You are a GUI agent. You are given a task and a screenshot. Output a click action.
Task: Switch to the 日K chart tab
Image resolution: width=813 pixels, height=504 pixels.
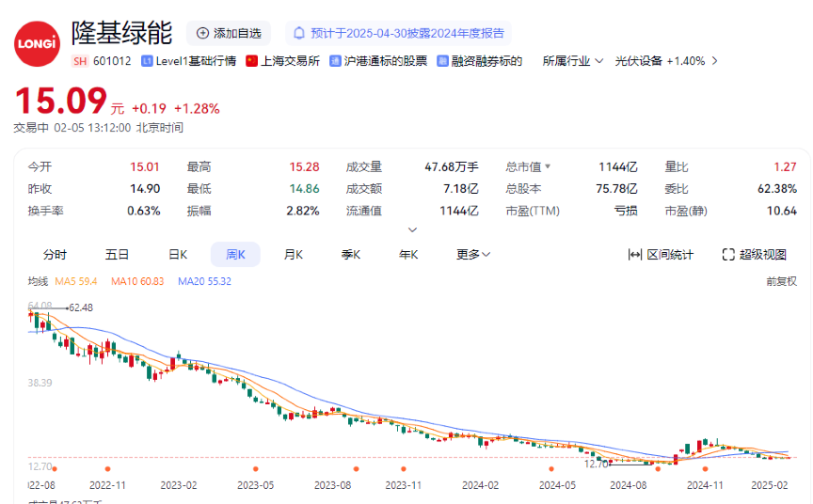click(x=178, y=254)
